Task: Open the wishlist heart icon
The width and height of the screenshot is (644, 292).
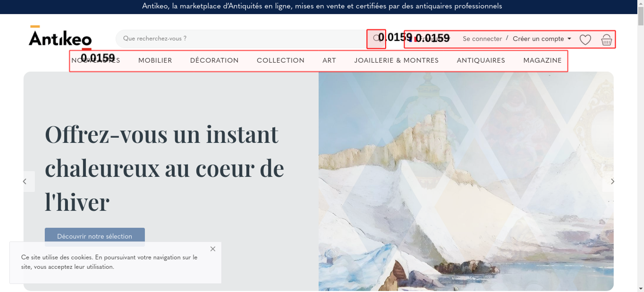Action: coord(585,40)
